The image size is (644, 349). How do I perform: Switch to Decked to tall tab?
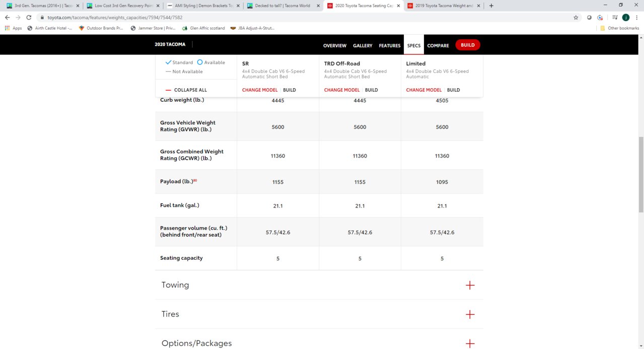pyautogui.click(x=282, y=6)
